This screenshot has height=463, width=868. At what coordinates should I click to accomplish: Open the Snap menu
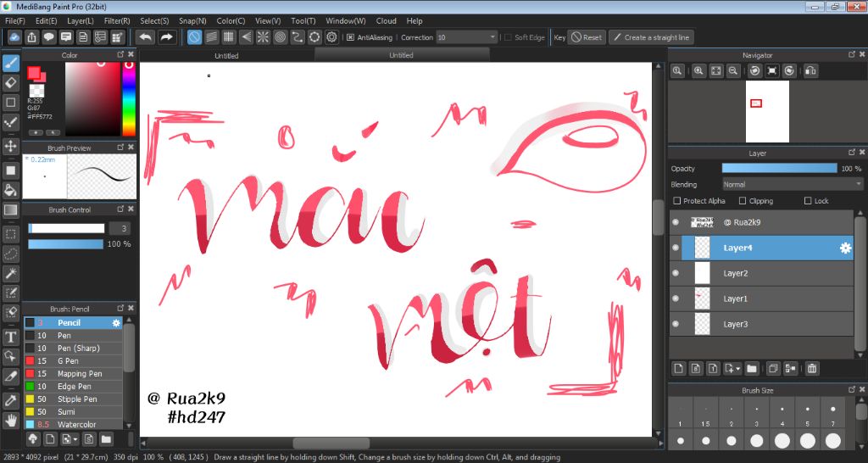click(192, 20)
